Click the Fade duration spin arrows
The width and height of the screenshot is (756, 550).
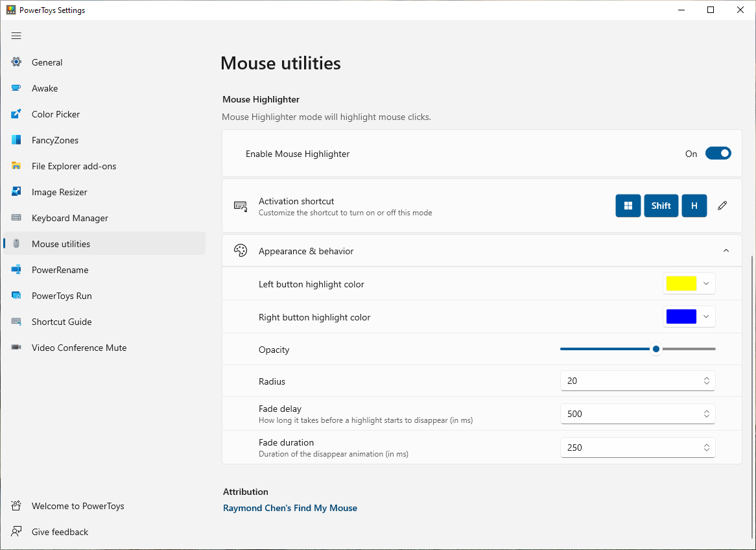click(706, 448)
